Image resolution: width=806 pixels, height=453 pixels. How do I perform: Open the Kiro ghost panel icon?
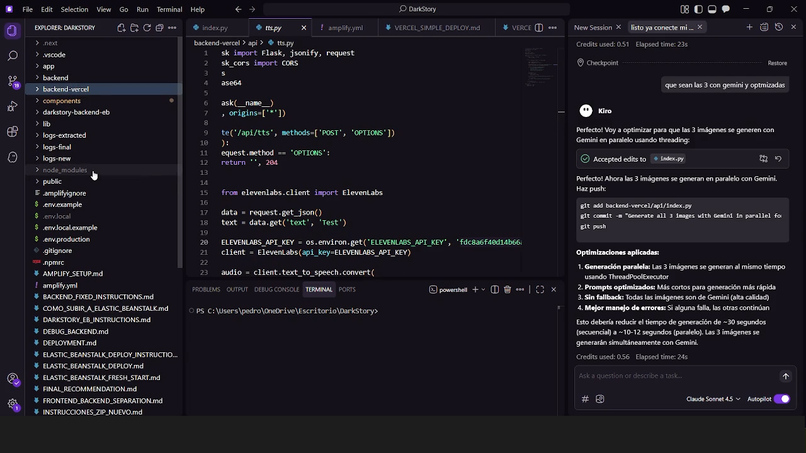pyautogui.click(x=12, y=157)
